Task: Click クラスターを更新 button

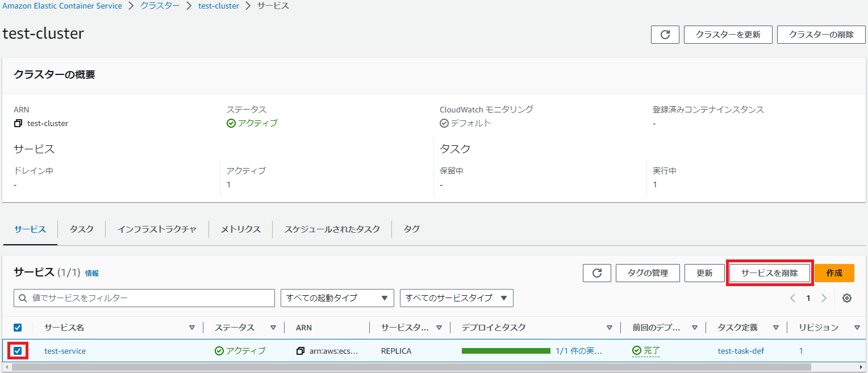Action: (x=728, y=35)
